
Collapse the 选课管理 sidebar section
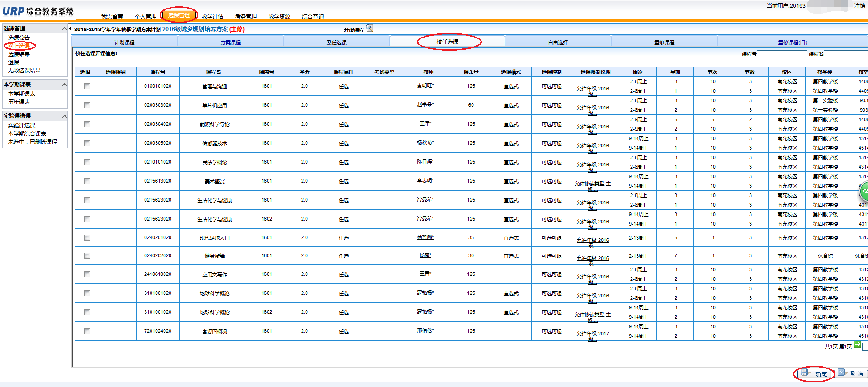[x=64, y=28]
